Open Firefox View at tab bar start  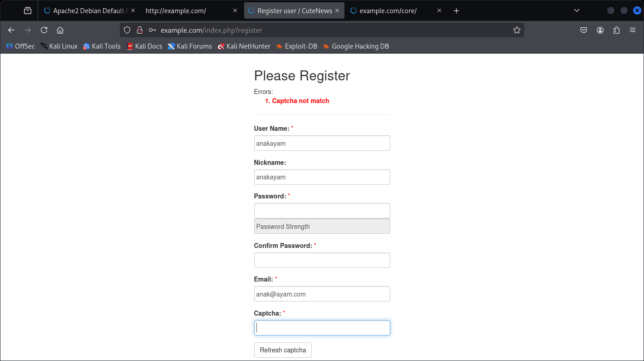28,10
